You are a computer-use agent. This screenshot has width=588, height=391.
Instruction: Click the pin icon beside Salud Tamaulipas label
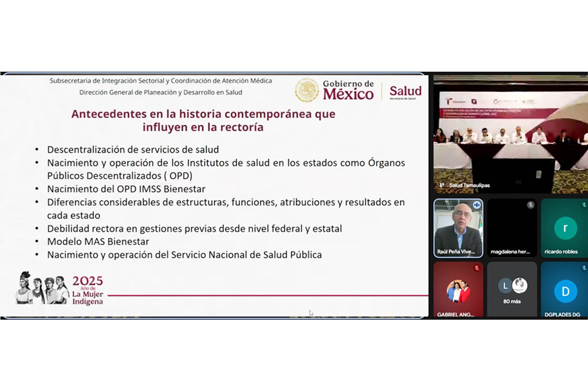click(x=442, y=185)
